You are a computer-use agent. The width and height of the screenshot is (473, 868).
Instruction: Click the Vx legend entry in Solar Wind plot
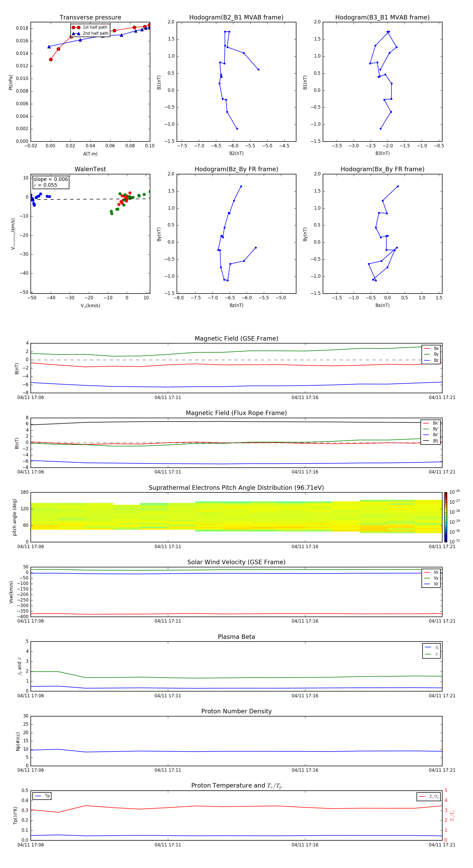coord(431,572)
